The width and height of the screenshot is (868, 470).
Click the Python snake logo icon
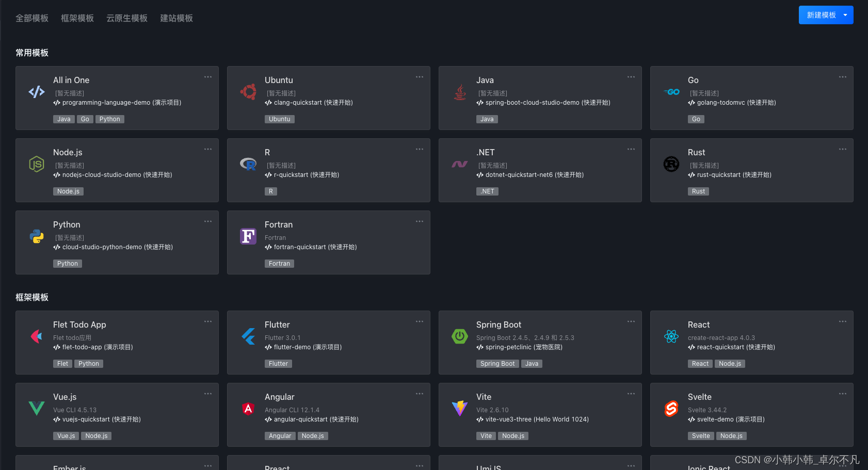click(37, 236)
